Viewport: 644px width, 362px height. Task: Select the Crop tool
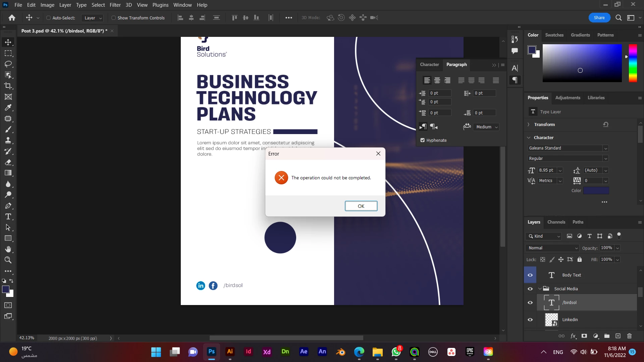click(x=8, y=86)
